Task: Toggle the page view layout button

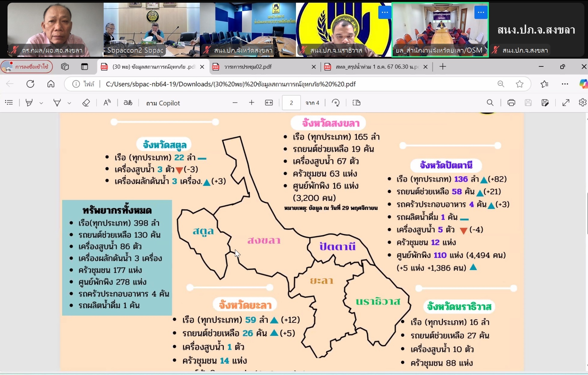Action: click(356, 103)
